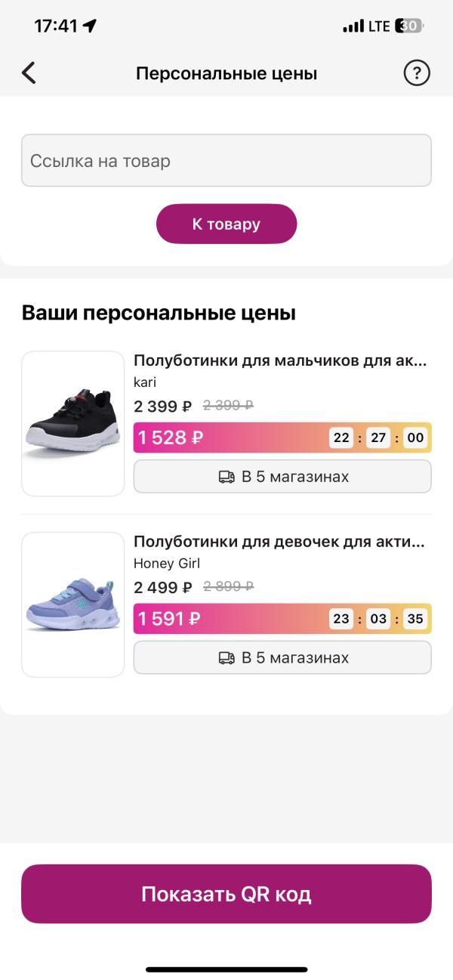The width and height of the screenshot is (453, 980).
Task: Tap the 1 591 ₽ personal price bar
Action: coord(226,619)
